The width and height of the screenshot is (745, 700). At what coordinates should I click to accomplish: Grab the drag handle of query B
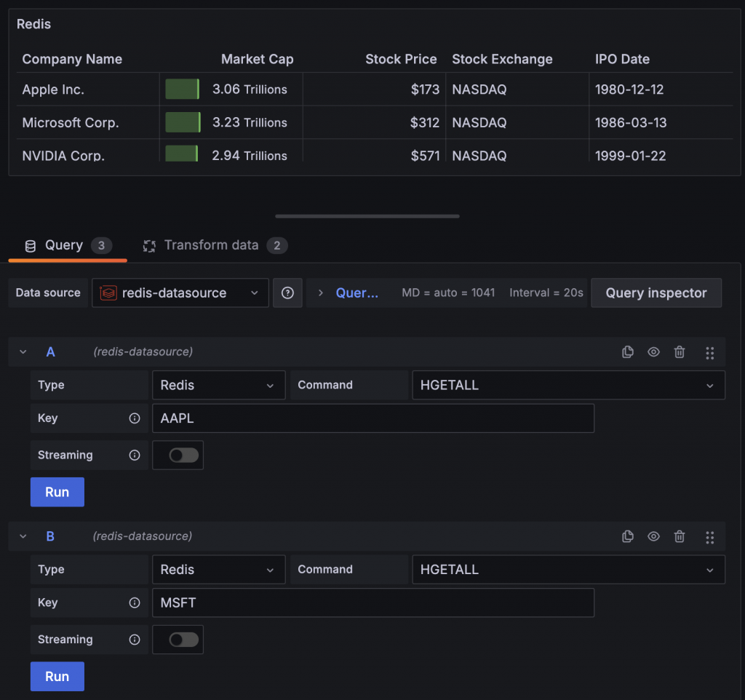coord(709,537)
